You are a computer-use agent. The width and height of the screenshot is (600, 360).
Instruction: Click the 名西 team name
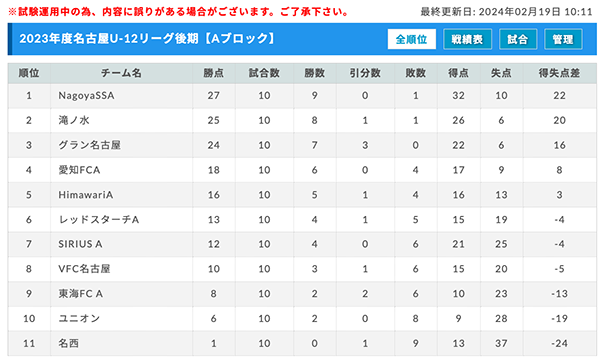[68, 343]
